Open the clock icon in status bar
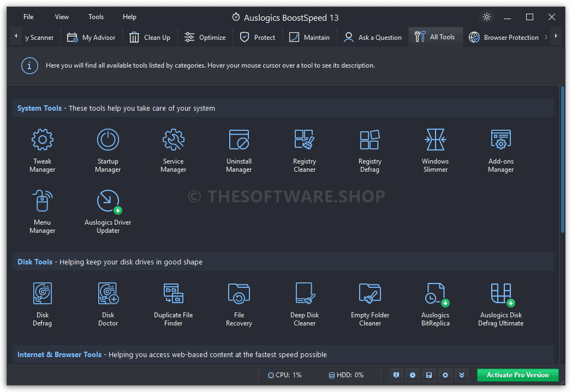This screenshot has width=572, height=392. click(x=413, y=375)
